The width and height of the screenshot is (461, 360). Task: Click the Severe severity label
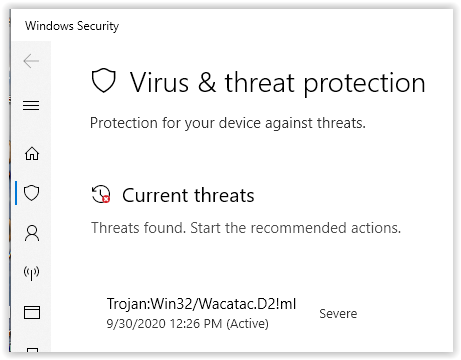[x=338, y=314]
